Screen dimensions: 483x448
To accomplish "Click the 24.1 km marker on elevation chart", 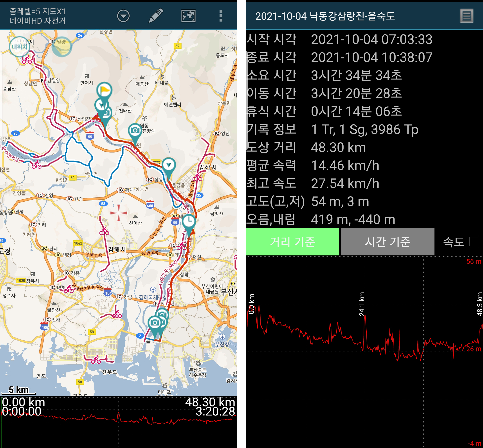I will (362, 304).
